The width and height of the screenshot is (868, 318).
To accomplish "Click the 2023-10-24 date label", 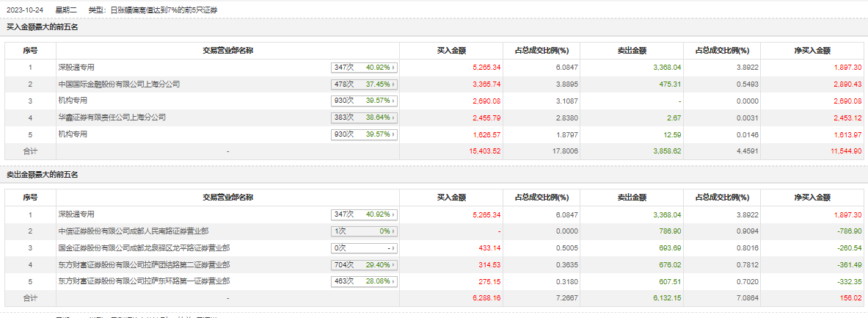I will [23, 10].
